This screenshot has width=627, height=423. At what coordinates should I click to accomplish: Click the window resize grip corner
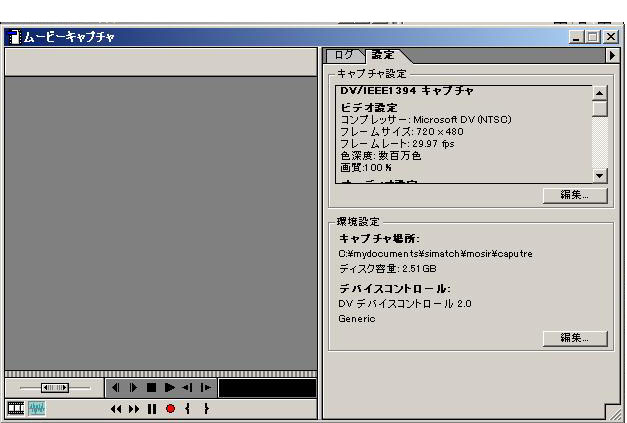pyautogui.click(x=613, y=412)
